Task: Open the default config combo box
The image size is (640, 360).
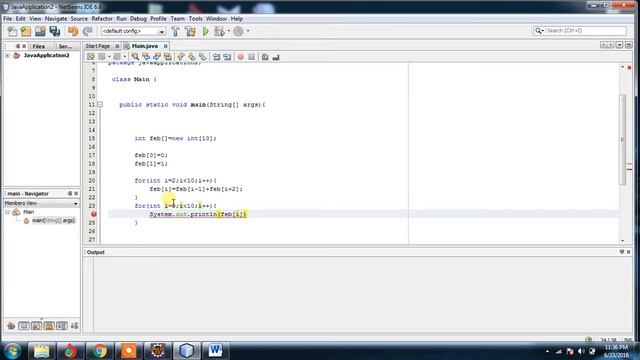Action: pyautogui.click(x=133, y=31)
